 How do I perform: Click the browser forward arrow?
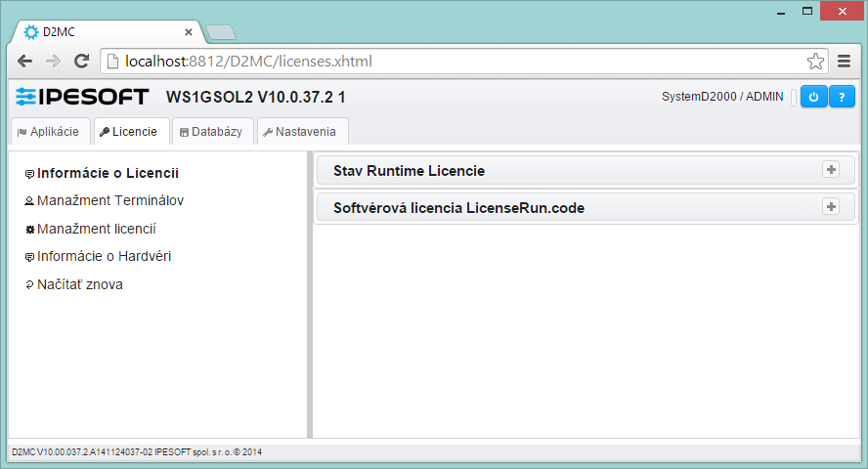(x=54, y=61)
